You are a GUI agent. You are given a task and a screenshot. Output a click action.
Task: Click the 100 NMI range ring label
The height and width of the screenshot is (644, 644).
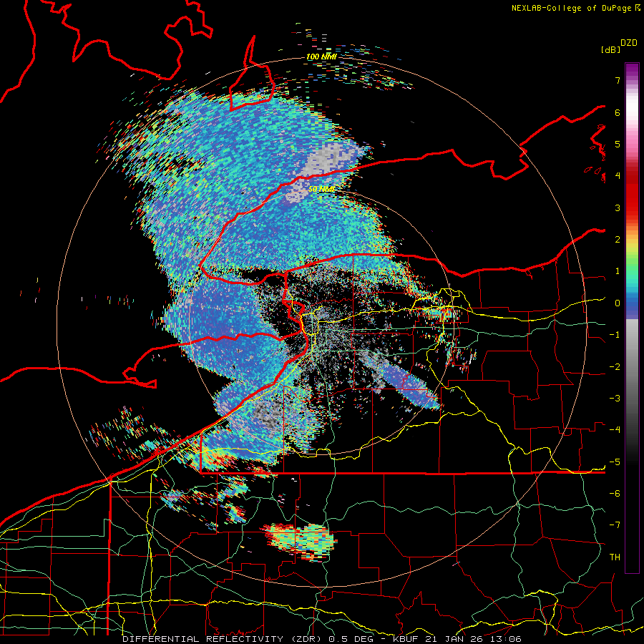[x=321, y=57]
